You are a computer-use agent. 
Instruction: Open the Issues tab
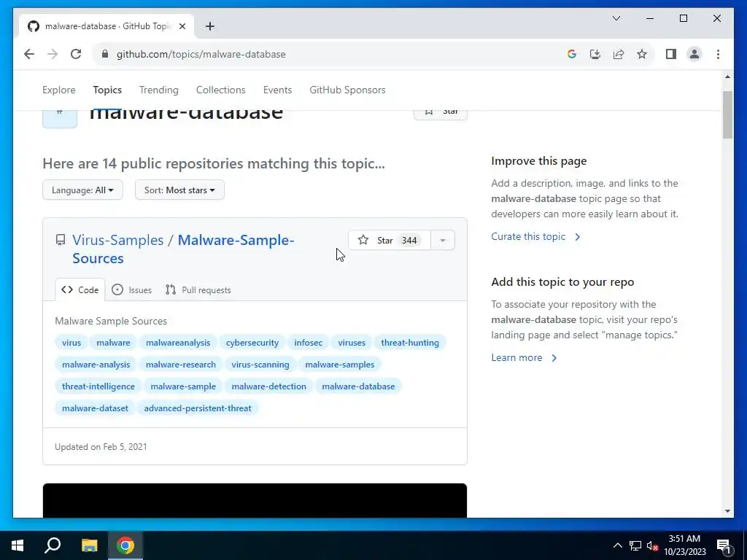pos(131,290)
